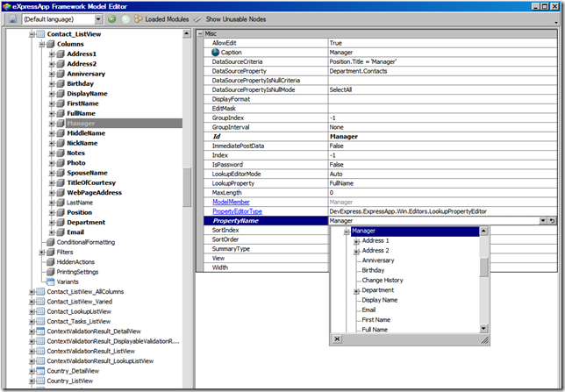The width and height of the screenshot is (565, 392).
Task: Select SpouseName column node
Action: coord(87,173)
